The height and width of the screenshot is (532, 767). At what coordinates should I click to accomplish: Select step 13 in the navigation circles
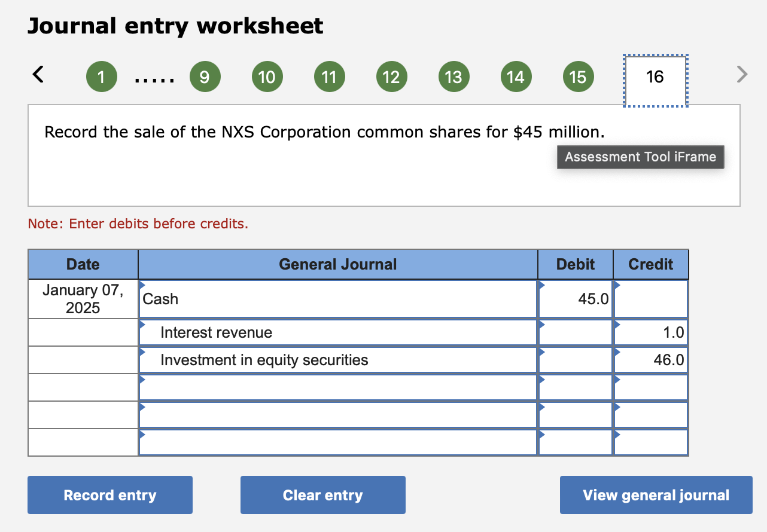tap(454, 76)
